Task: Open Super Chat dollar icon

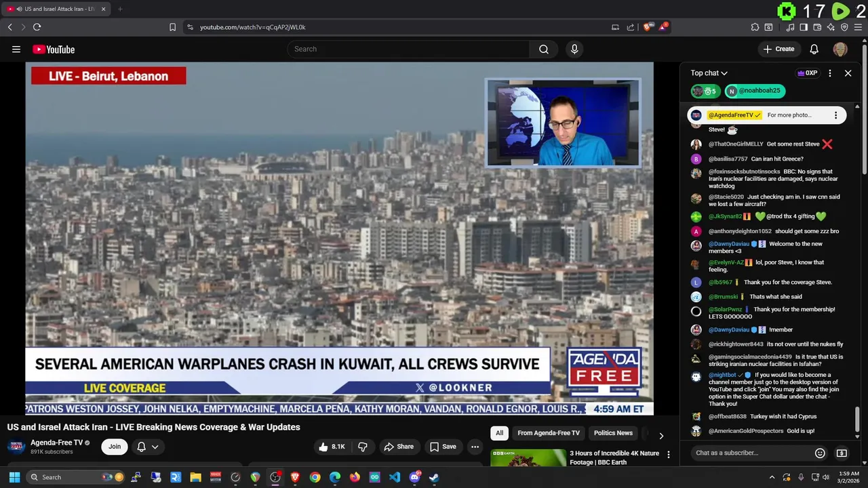Action: tap(842, 453)
